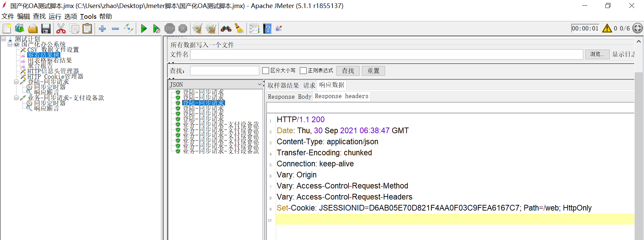Open the 选项 menu
The height and width of the screenshot is (240, 644).
[x=71, y=16]
